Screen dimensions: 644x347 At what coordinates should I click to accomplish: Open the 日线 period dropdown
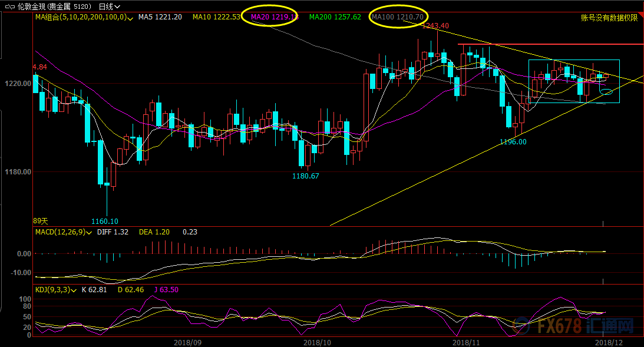pos(109,6)
